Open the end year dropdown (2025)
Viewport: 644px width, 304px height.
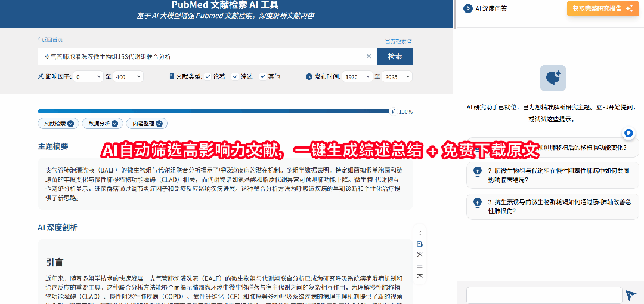coord(397,76)
